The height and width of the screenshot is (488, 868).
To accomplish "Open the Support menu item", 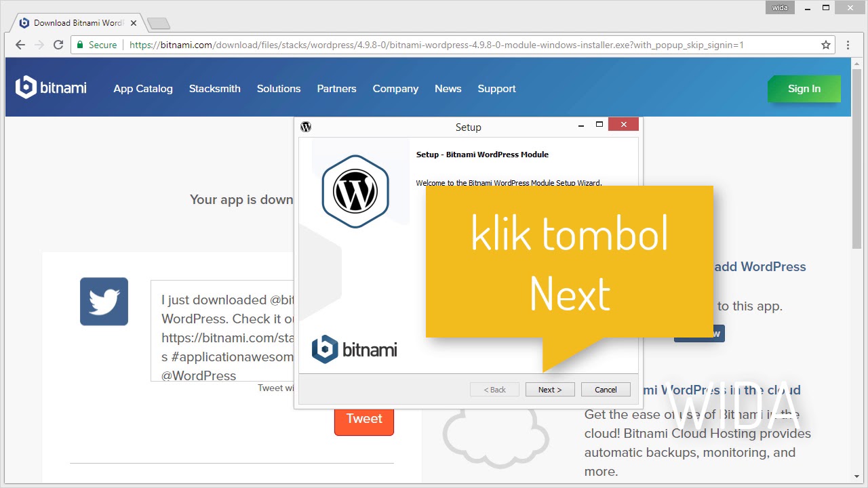I will click(x=496, y=89).
